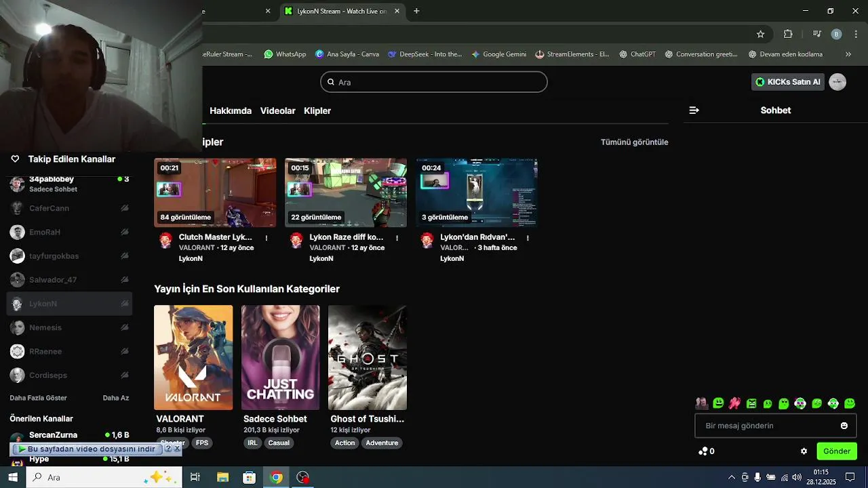Image resolution: width=868 pixels, height=488 pixels.
Task: Switch to the Klipler tab
Action: (317, 110)
